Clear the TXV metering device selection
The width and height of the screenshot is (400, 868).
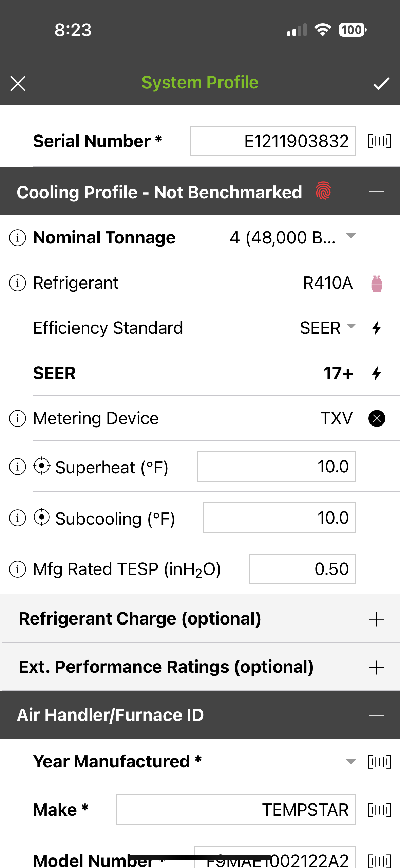point(377,418)
